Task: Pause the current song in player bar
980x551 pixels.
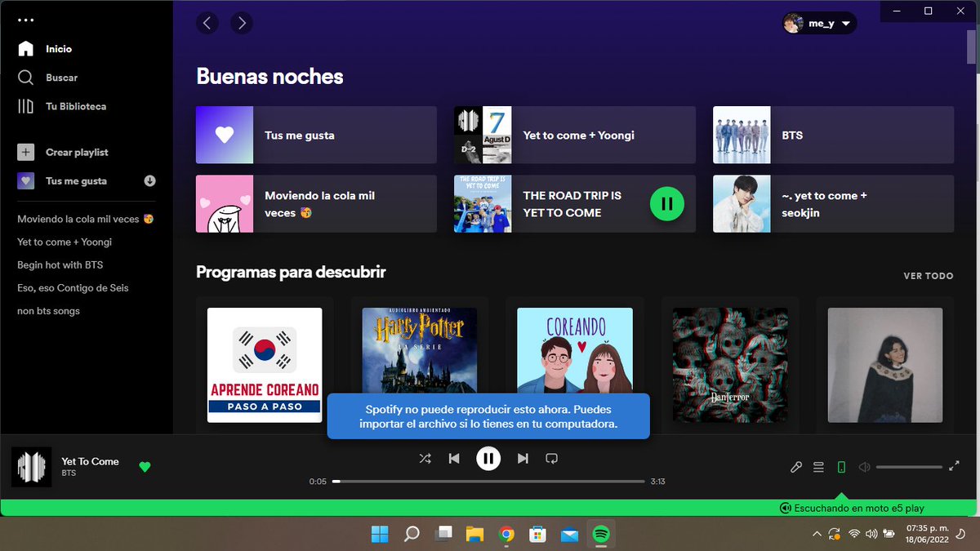Action: click(488, 459)
